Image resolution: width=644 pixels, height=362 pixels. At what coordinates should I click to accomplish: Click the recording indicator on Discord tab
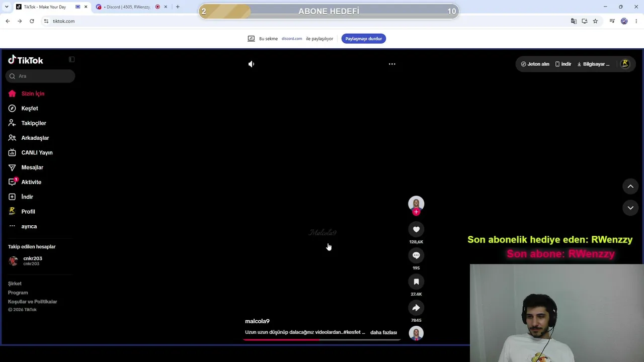(x=158, y=7)
